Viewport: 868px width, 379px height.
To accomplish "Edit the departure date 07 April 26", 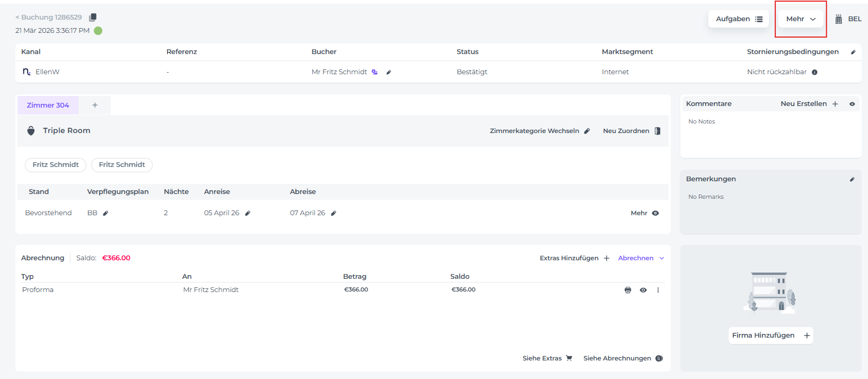I will pos(334,213).
